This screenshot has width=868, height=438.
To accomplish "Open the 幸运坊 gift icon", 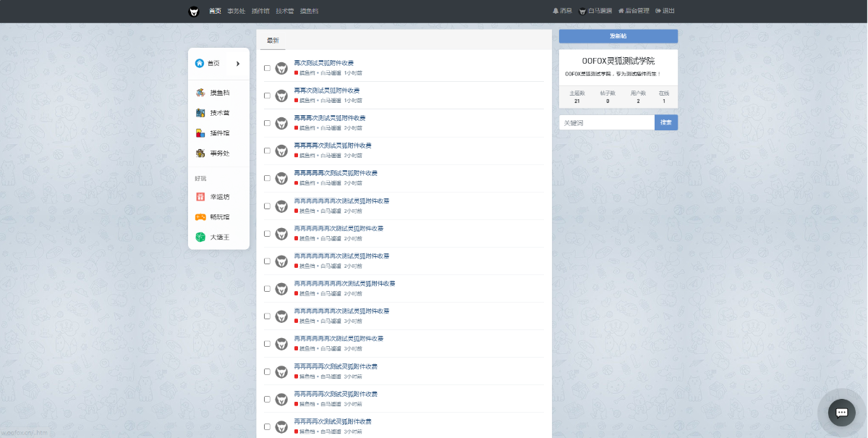I will click(200, 197).
